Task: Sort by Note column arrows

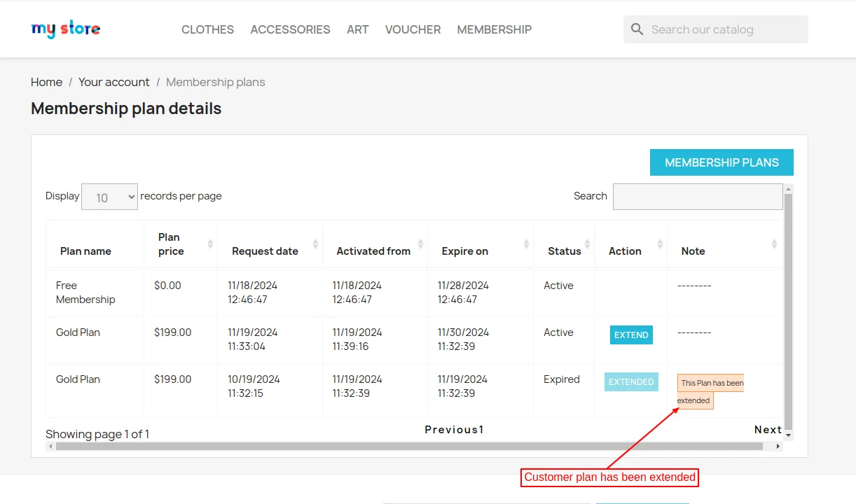Action: tap(774, 244)
